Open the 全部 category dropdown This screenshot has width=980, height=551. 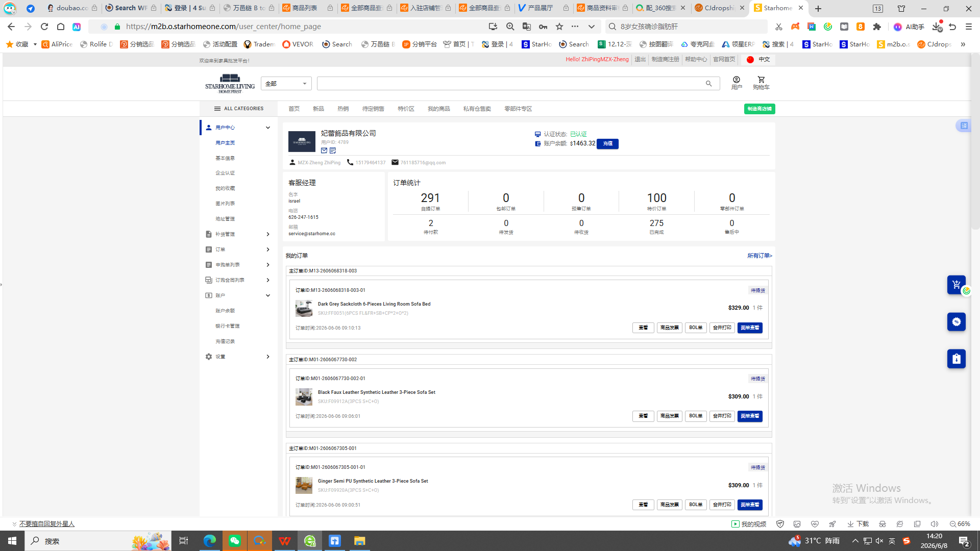[x=286, y=84]
